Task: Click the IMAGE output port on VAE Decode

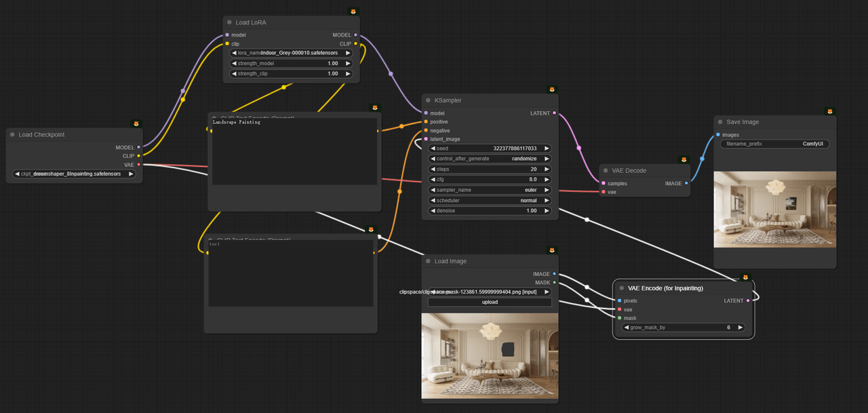Action: 686,183
